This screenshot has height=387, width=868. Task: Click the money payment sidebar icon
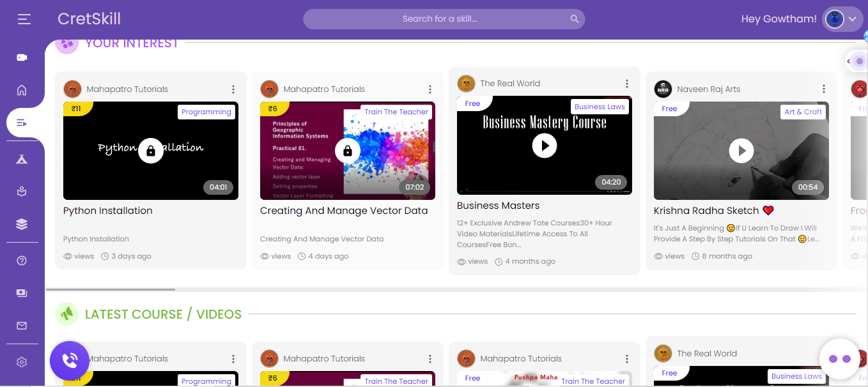tap(22, 293)
